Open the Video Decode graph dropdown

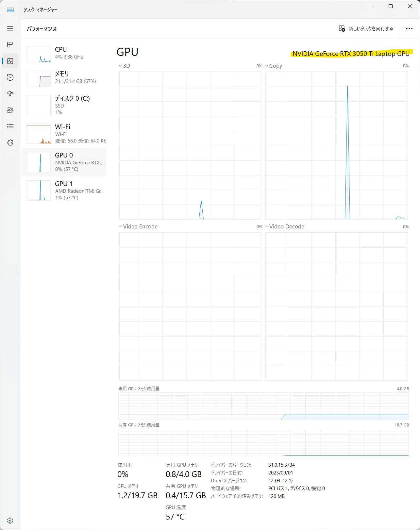pyautogui.click(x=284, y=226)
